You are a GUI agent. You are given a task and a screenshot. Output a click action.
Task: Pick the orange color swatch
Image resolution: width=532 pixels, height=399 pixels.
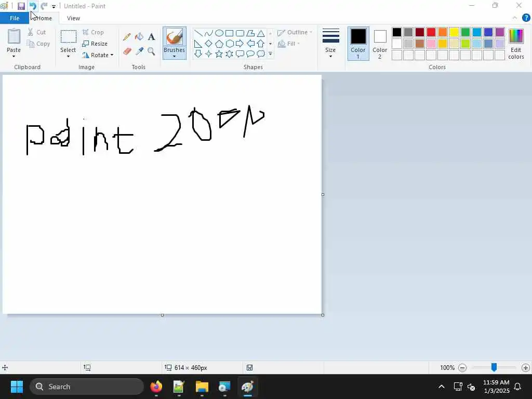(443, 32)
